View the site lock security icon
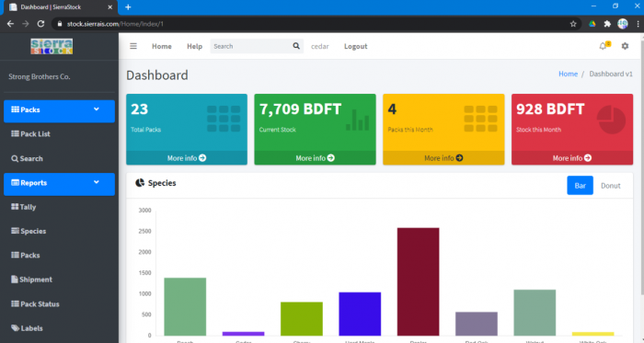The width and height of the screenshot is (644, 343). (60, 24)
